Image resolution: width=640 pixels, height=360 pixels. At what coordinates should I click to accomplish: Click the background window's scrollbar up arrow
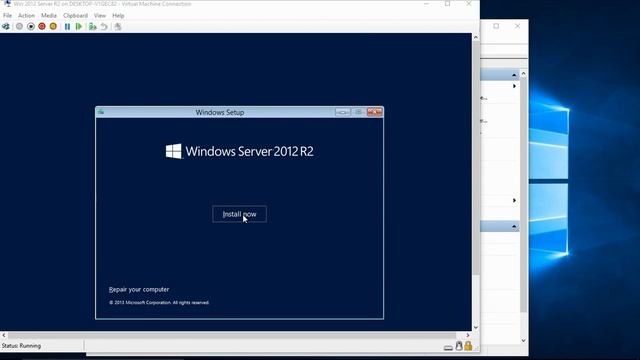pos(524,74)
